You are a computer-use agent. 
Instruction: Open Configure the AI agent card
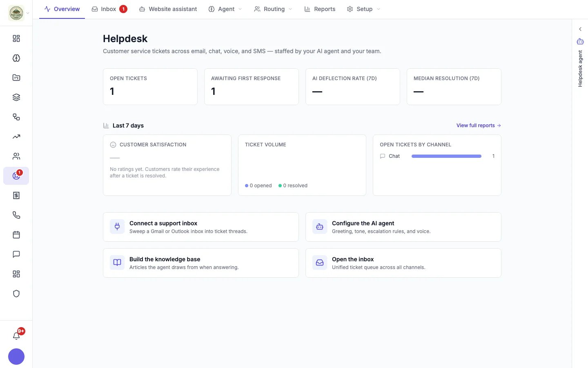tap(403, 227)
